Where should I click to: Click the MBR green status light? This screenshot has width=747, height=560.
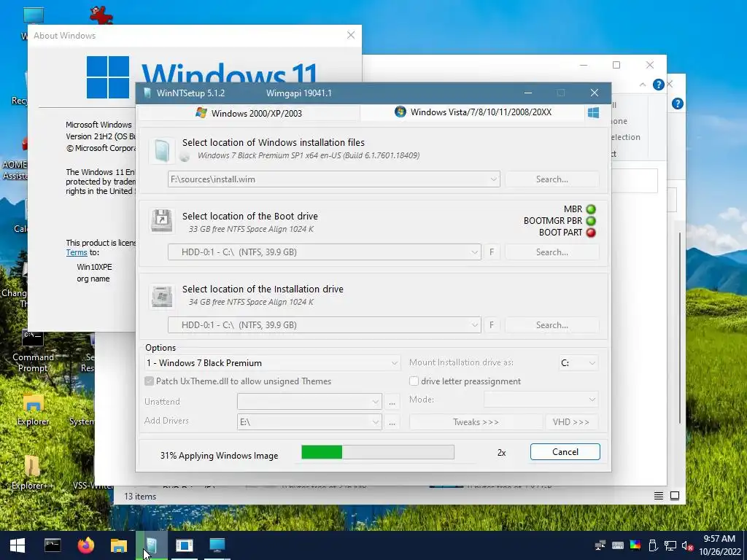591,209
